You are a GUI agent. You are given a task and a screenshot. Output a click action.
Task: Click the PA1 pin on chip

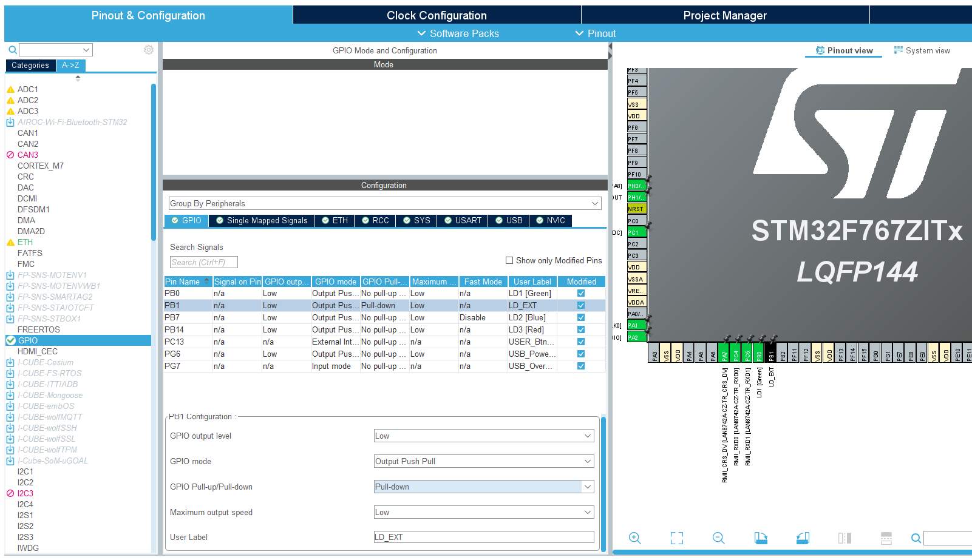636,325
